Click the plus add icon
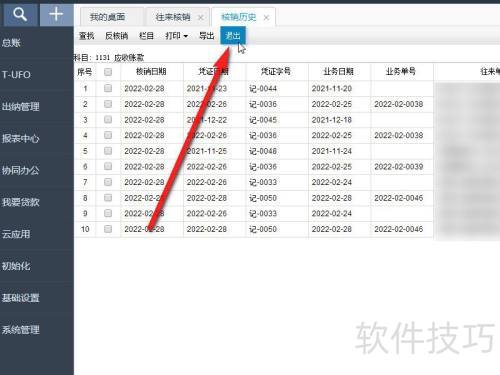Image resolution: width=500 pixels, height=375 pixels. pyautogui.click(x=56, y=15)
